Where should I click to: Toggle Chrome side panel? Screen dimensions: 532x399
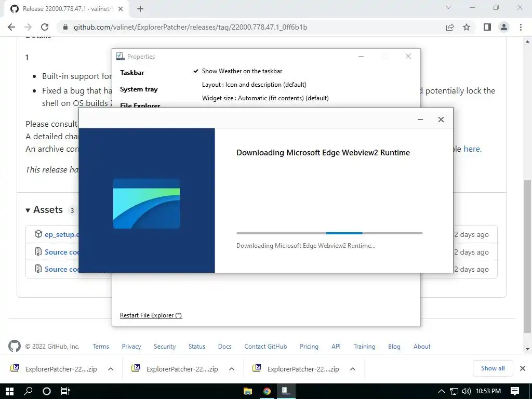487,27
